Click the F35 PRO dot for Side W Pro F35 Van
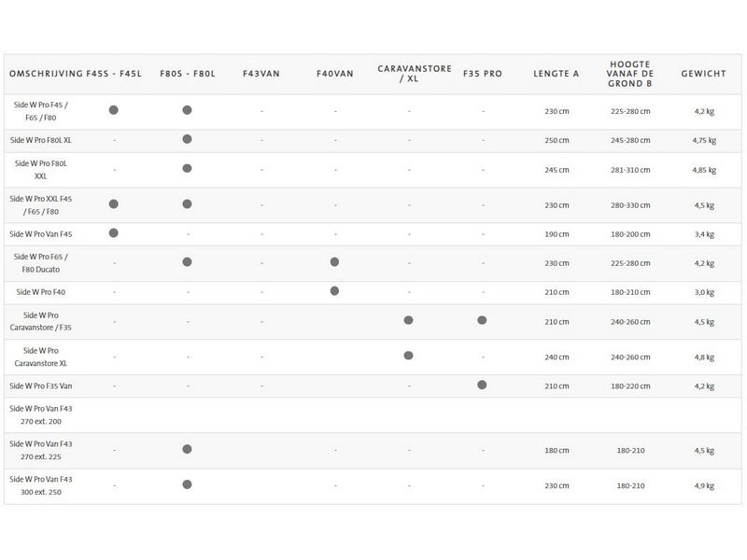 482,385
